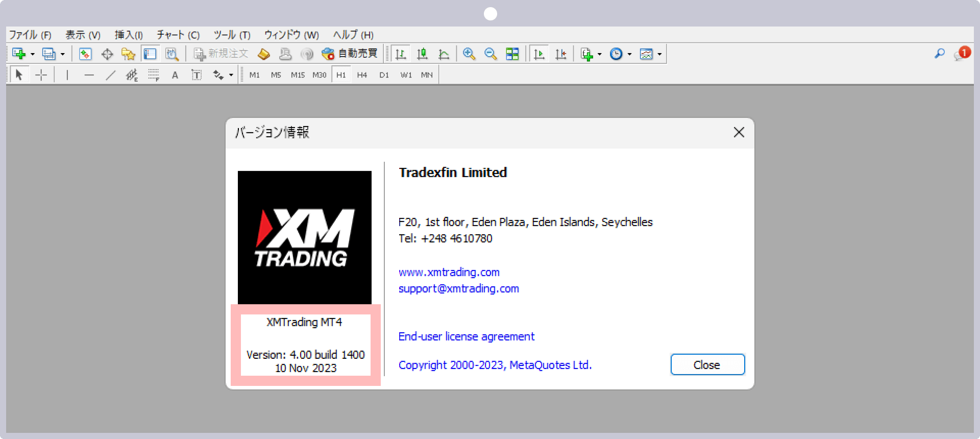Draw a horizontal line tool
The height and width of the screenshot is (439, 980).
89,75
